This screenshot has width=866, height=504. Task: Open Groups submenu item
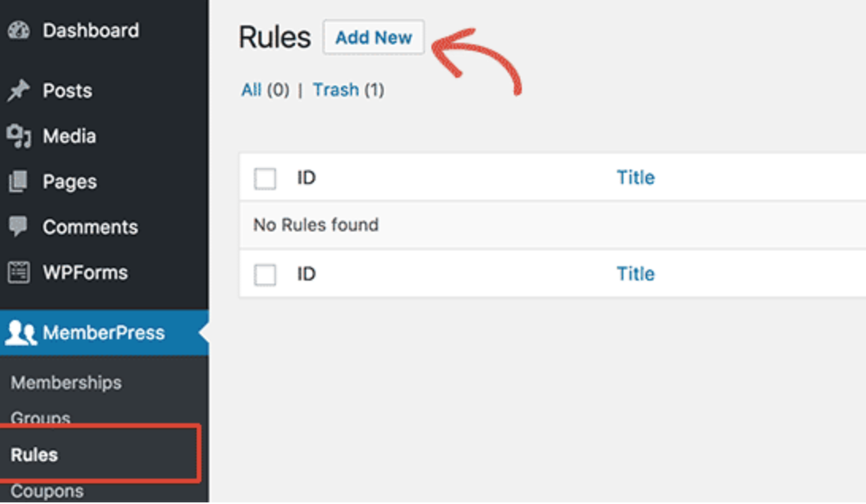[x=40, y=418]
